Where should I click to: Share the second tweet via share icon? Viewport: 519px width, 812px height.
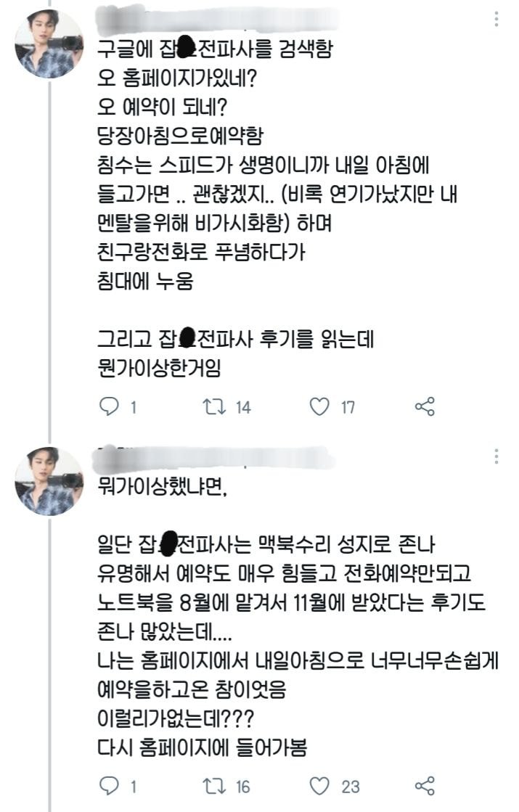[425, 786]
